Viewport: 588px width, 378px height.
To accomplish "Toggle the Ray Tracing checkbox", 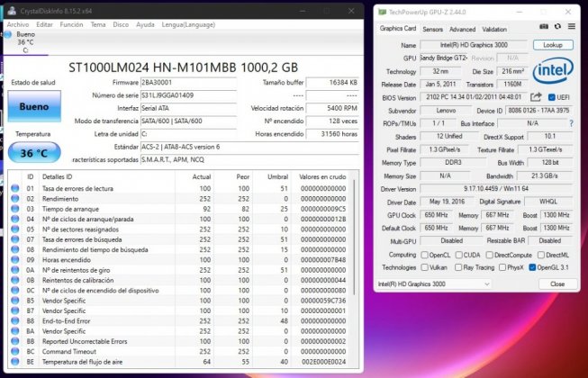I will (458, 267).
